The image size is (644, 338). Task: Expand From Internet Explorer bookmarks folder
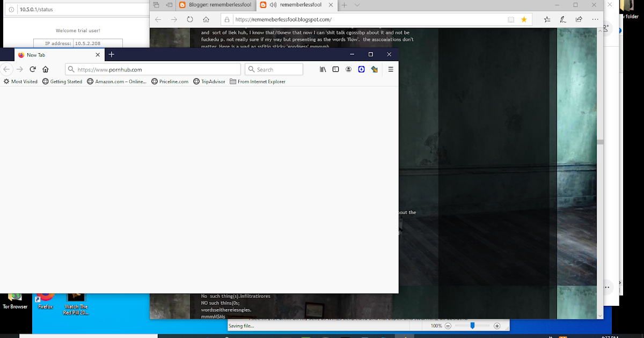pyautogui.click(x=258, y=82)
